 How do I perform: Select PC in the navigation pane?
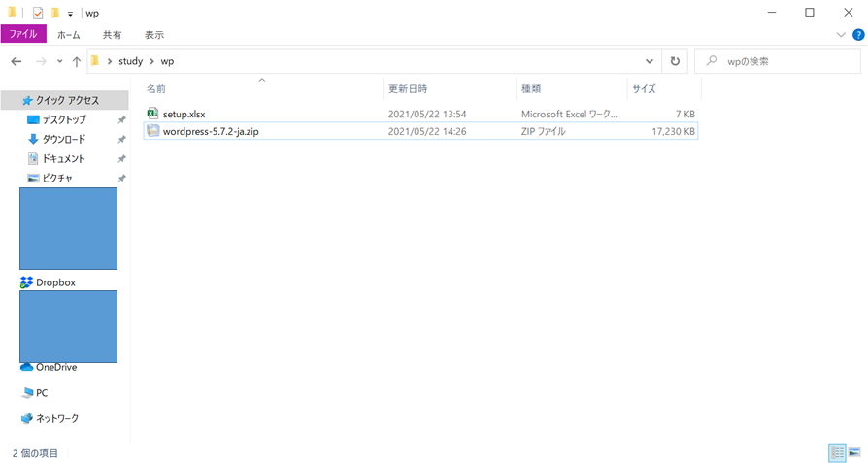[x=41, y=393]
